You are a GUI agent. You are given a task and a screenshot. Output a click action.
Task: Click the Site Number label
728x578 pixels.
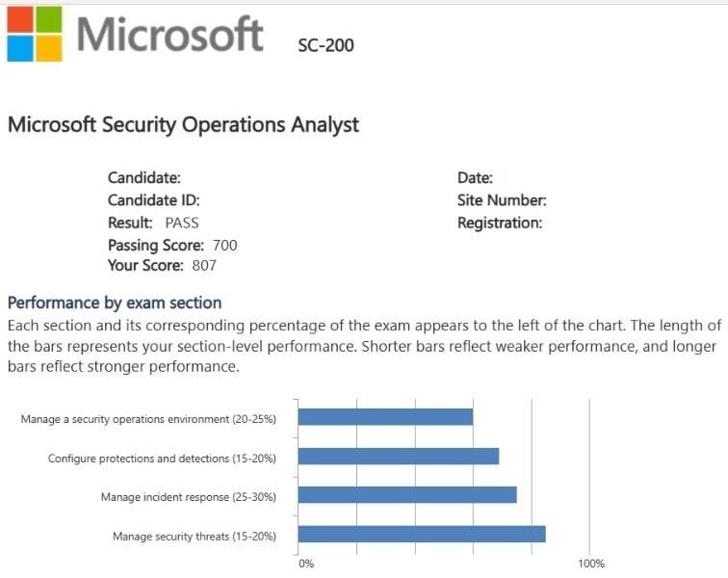502,200
